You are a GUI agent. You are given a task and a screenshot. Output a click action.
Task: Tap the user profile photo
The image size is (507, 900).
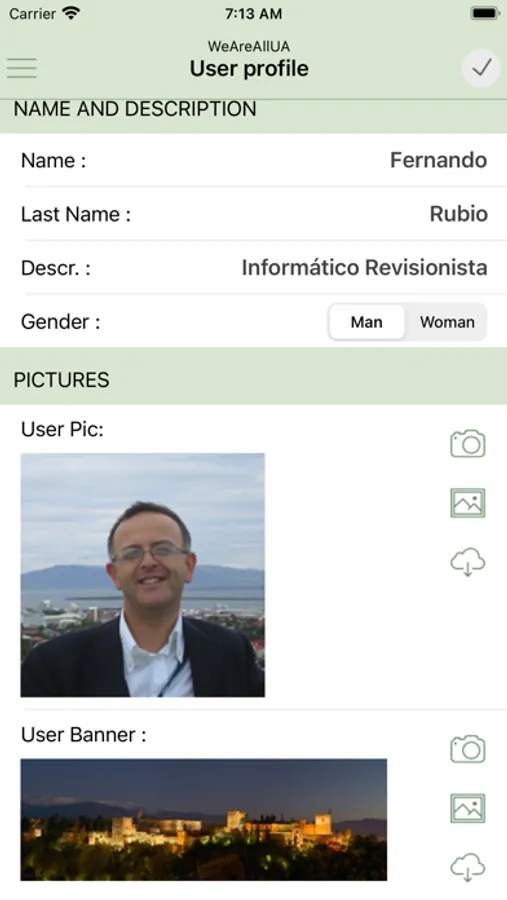(x=142, y=575)
